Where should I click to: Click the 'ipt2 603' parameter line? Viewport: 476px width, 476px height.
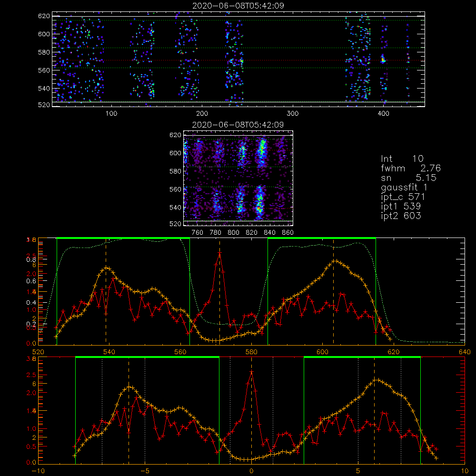click(x=401, y=216)
